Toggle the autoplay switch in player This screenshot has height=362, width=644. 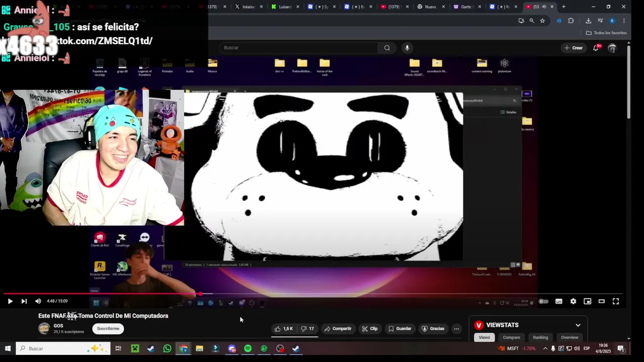coord(543,301)
